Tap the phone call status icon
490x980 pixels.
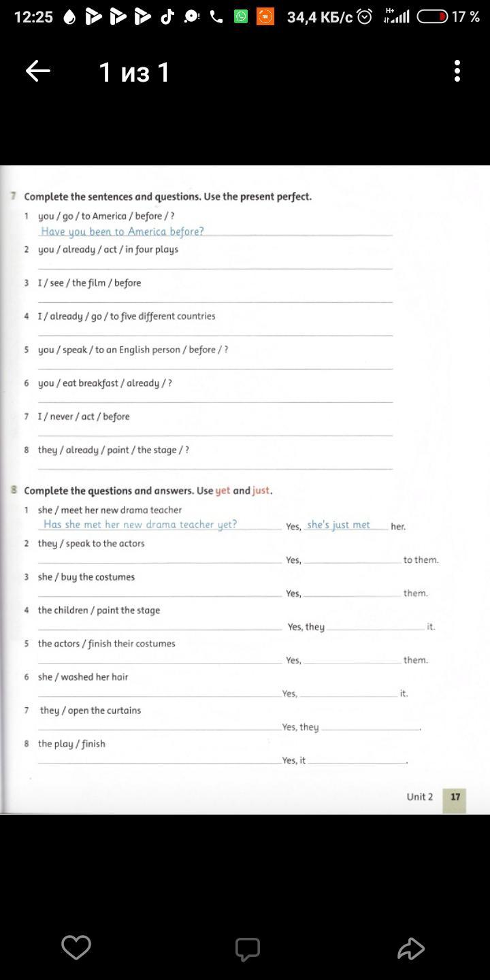pyautogui.click(x=216, y=17)
